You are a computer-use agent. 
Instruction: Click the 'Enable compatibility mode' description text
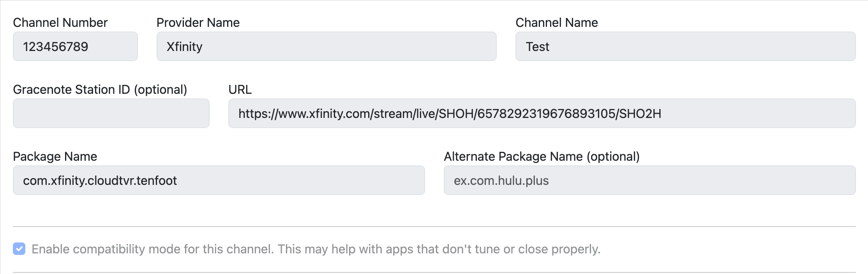coord(316,249)
